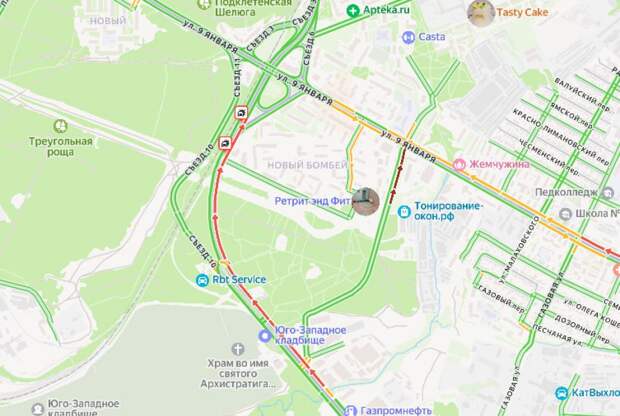This screenshot has width=620, height=416.
Task: Select the Треугольная роща park icon
Action: pyautogui.click(x=60, y=127)
